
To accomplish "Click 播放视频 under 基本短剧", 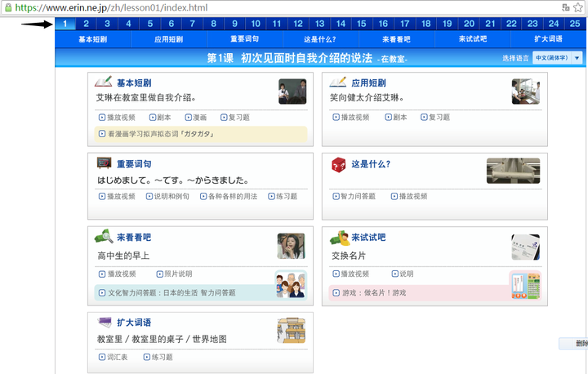I will pyautogui.click(x=117, y=118).
